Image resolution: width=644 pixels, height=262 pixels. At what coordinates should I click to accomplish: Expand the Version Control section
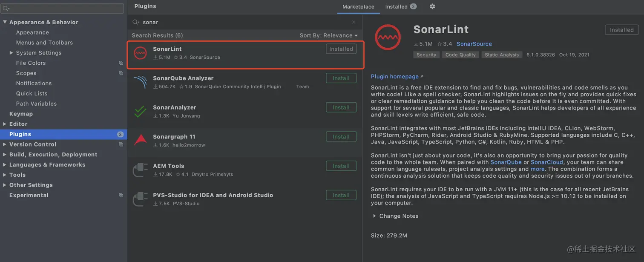coord(5,144)
